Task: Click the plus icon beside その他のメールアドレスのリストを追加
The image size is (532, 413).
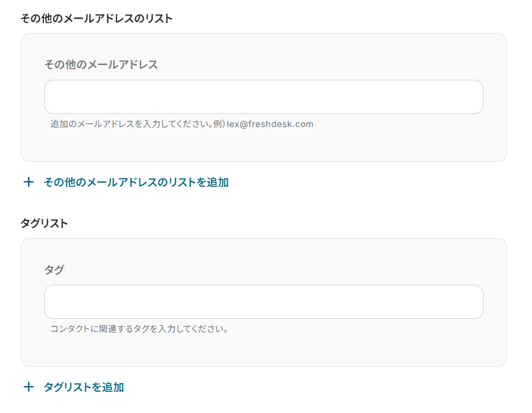Action: 29,182
